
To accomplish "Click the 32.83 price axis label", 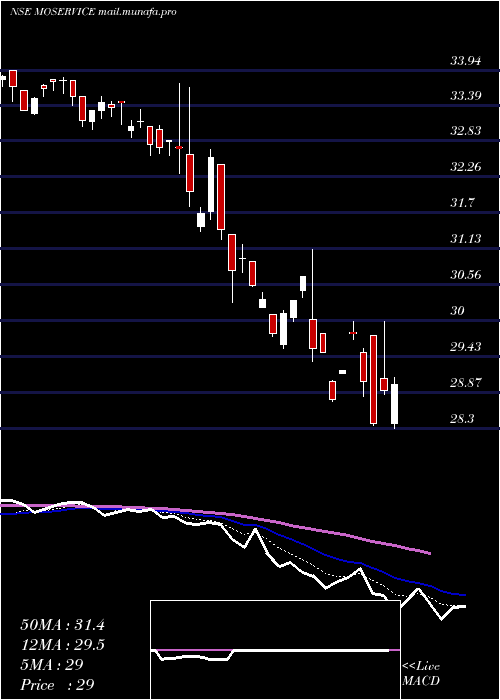I will tap(466, 131).
